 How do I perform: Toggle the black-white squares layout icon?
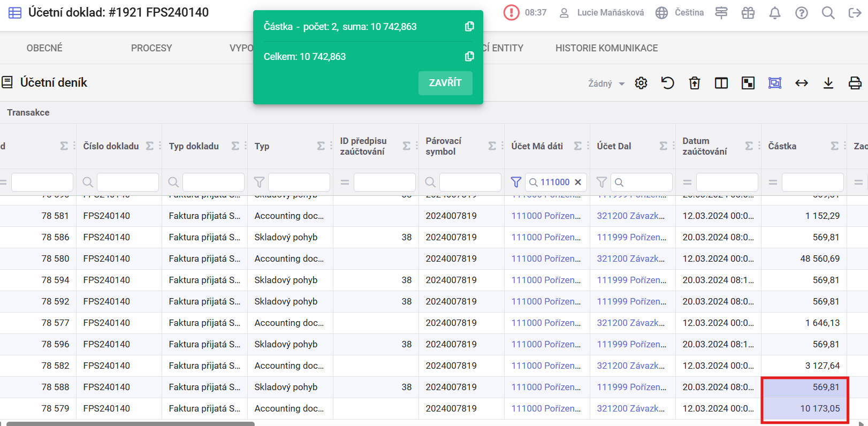coord(748,83)
